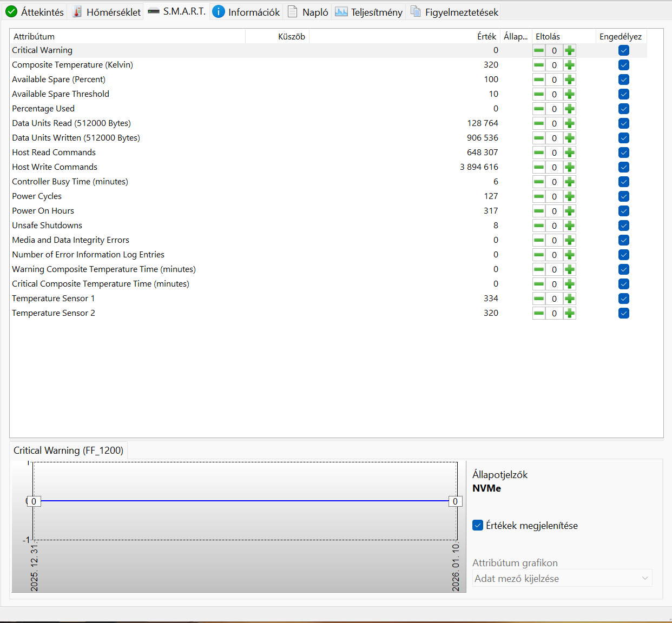This screenshot has width=672, height=623.
Task: Select the Unsafe Shutdowns attribute row
Action: pos(328,226)
